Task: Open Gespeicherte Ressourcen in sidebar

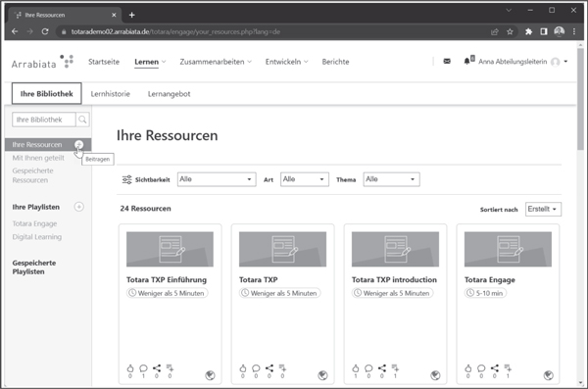Action: (32, 175)
